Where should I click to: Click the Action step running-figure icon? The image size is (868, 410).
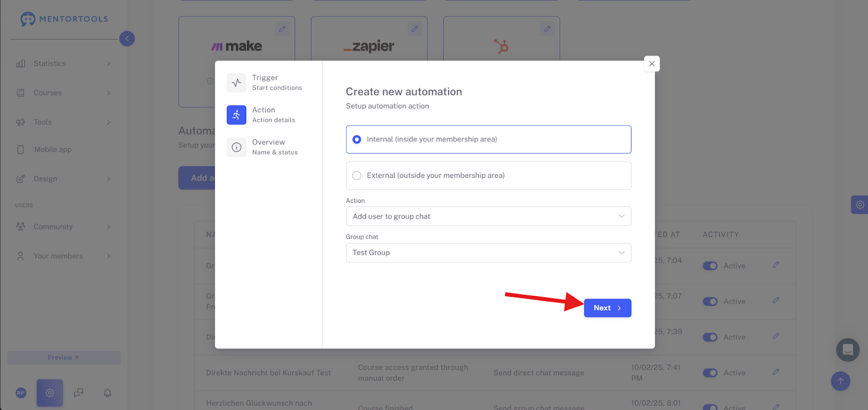[237, 115]
